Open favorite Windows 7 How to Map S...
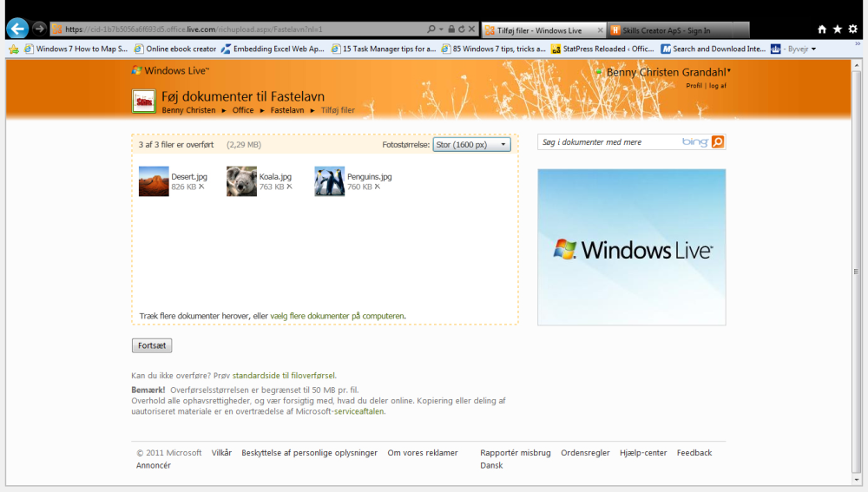This screenshot has height=492, width=868. 76,49
